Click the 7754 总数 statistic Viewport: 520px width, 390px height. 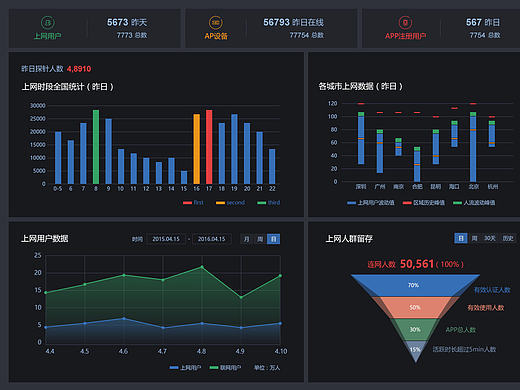click(485, 35)
